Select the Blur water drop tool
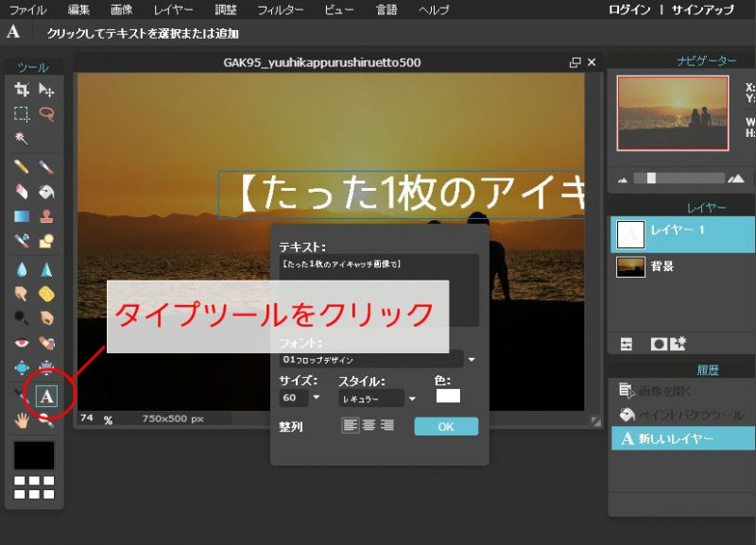 22,269
